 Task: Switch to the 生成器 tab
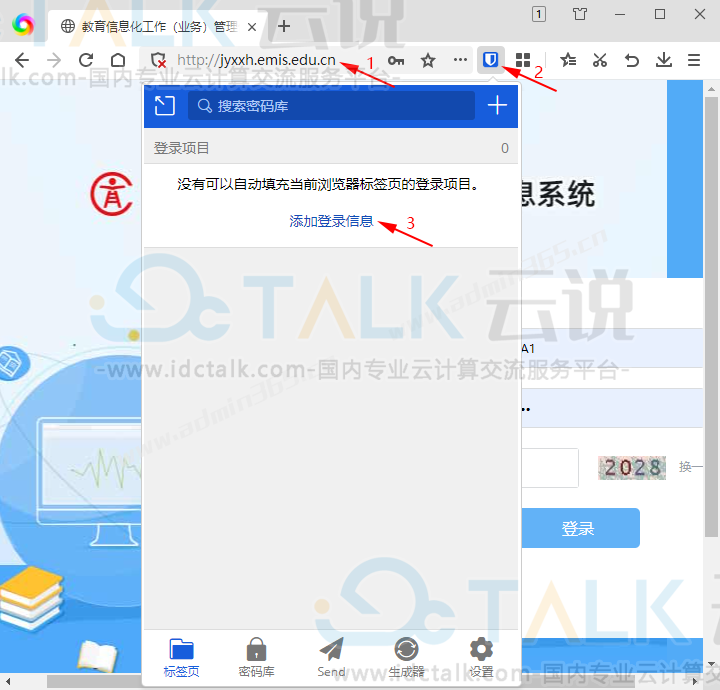[x=406, y=657]
